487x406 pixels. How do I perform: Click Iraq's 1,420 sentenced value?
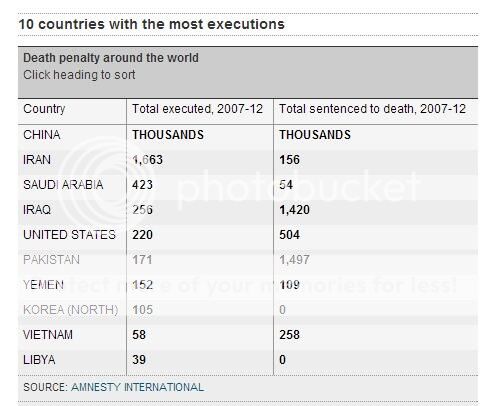coord(294,210)
